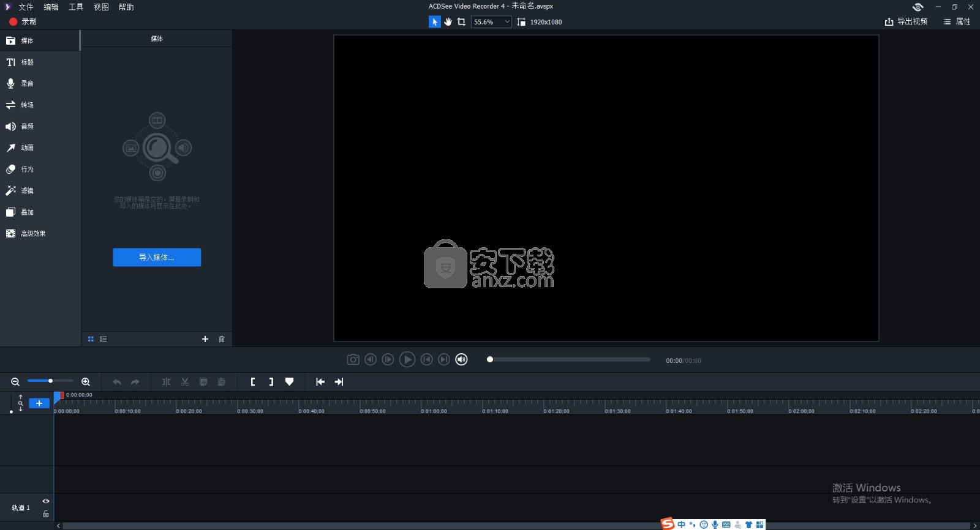Open the 叠加 overlay panel
The height and width of the screenshot is (530, 980).
click(x=40, y=212)
